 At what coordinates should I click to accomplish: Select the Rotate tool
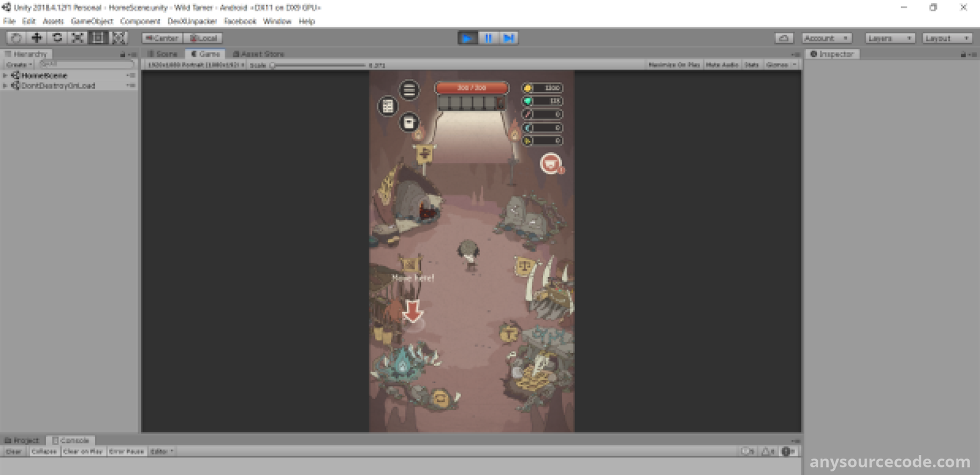tap(57, 38)
